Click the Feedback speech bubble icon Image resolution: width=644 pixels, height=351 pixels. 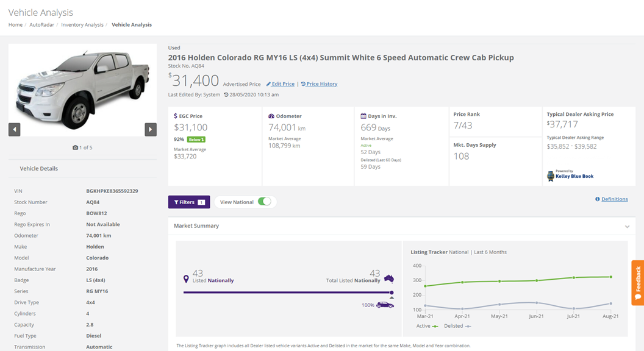click(638, 296)
